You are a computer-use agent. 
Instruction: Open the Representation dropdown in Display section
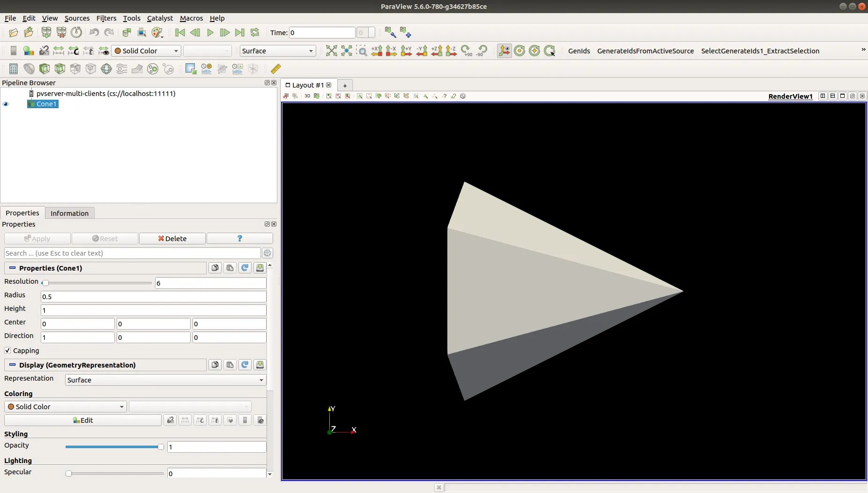165,380
